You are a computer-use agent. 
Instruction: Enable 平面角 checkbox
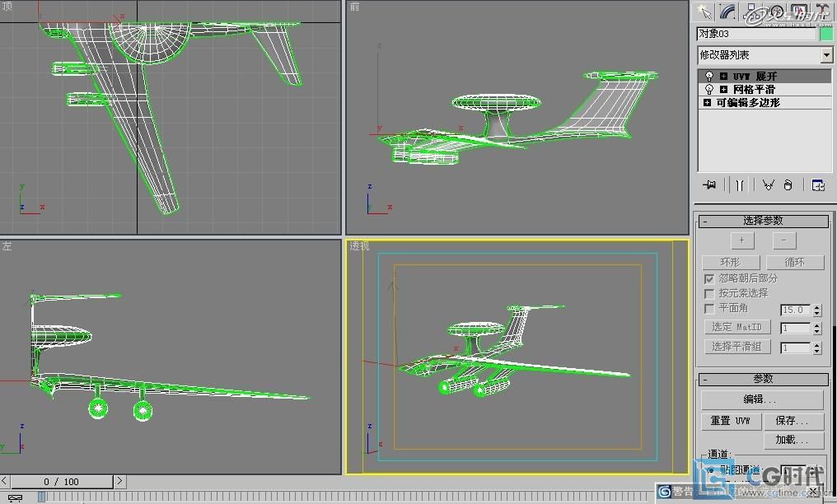tap(708, 309)
